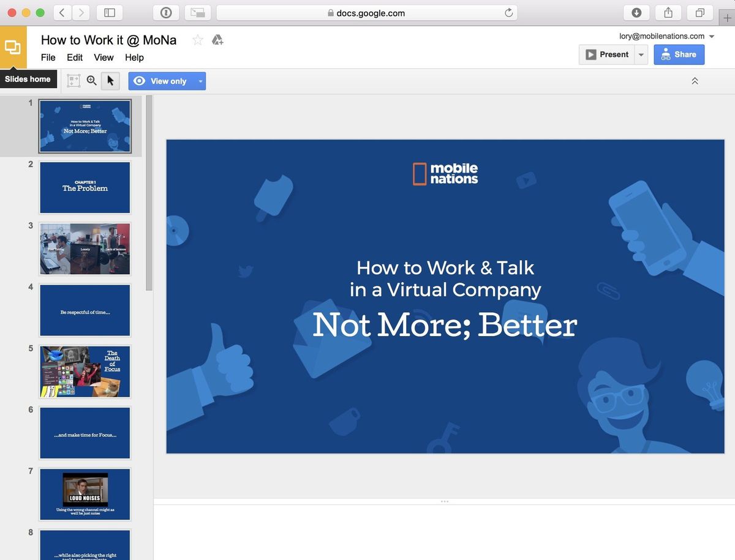Open the Safari downloads icon
This screenshot has height=560, width=735.
click(x=636, y=12)
